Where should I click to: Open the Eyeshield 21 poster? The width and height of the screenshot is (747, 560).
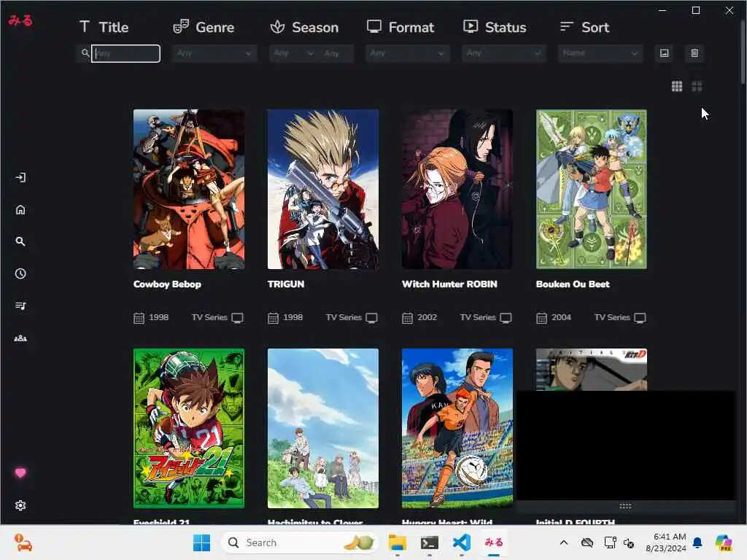(x=189, y=429)
